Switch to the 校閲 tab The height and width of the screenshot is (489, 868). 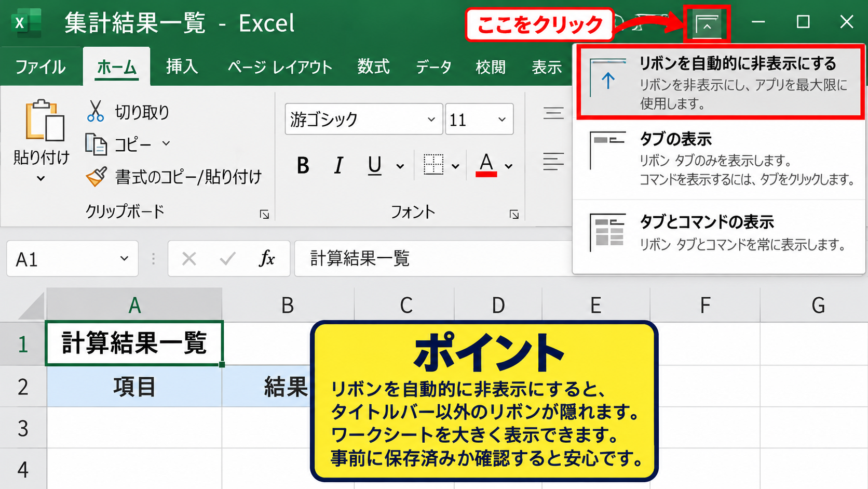pos(491,67)
